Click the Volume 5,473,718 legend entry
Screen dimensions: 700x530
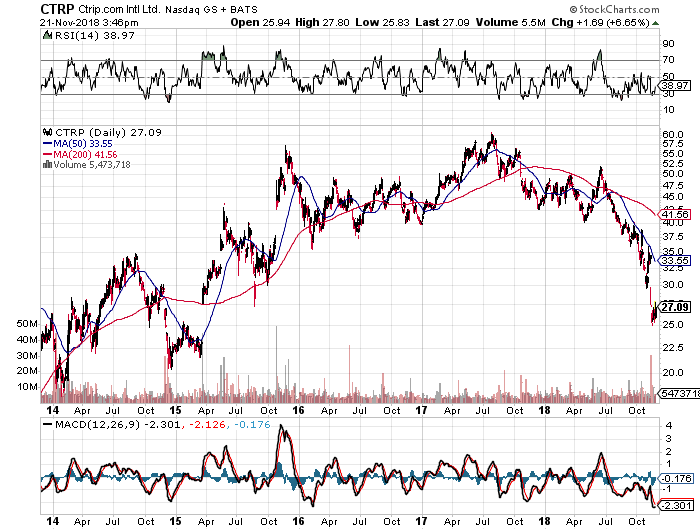pyautogui.click(x=92, y=165)
